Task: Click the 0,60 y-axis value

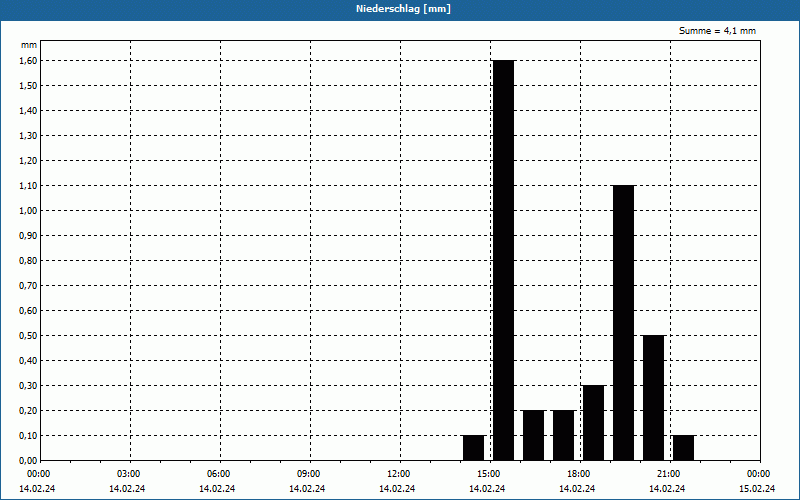Action: (28, 310)
